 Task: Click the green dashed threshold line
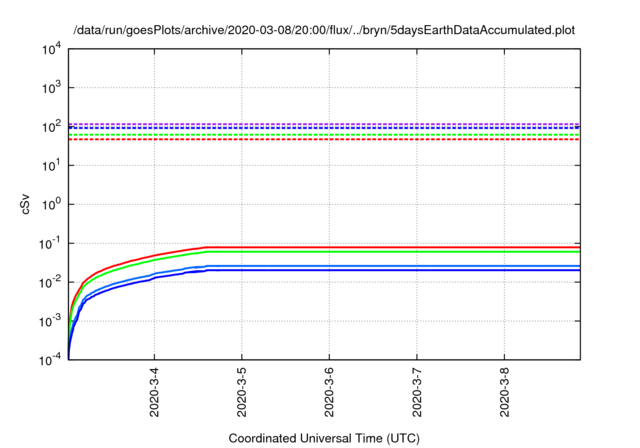click(324, 135)
